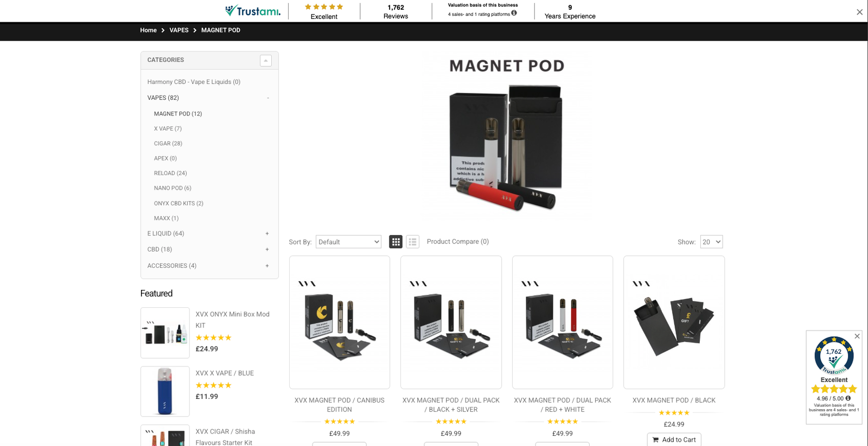Screen dimensions: 868x446
Task: Open XVX X VAPE / BLUE featured thumbnail
Action: pyautogui.click(x=165, y=391)
